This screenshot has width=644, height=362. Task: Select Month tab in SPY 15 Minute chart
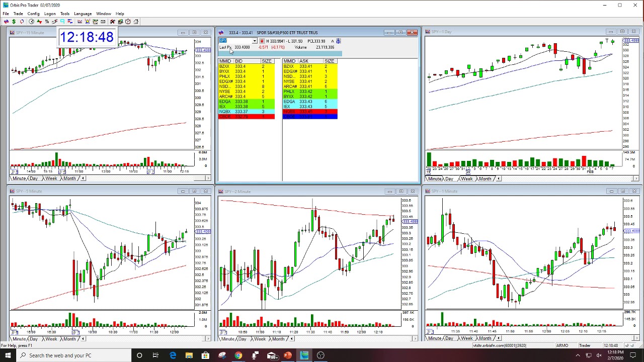pyautogui.click(x=69, y=178)
